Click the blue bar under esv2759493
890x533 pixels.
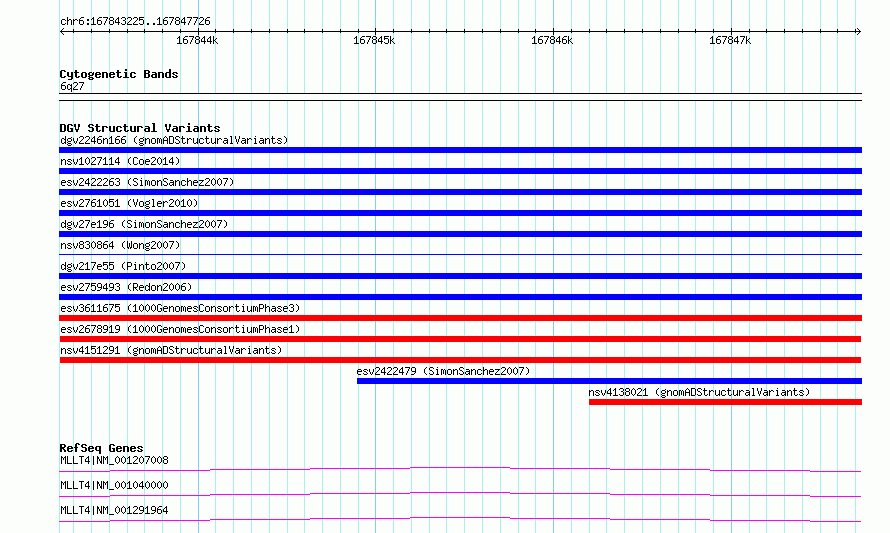click(x=460, y=297)
